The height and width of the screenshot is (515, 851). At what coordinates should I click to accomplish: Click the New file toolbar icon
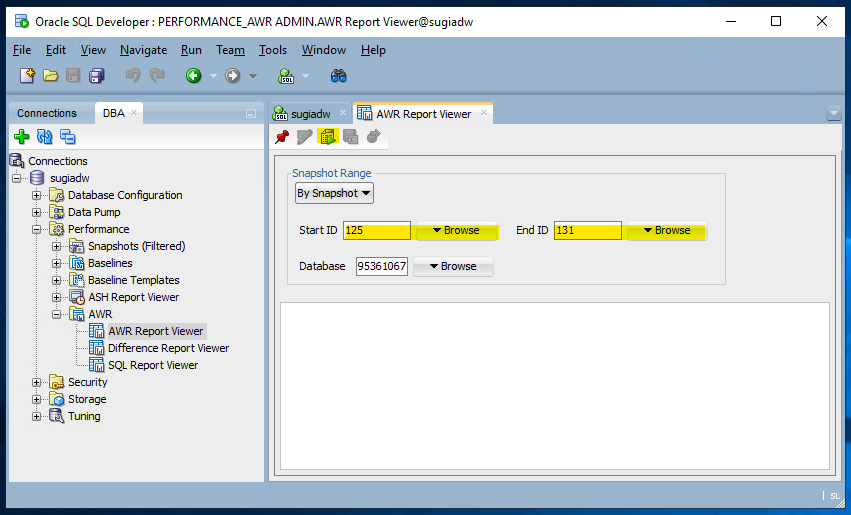(x=27, y=75)
